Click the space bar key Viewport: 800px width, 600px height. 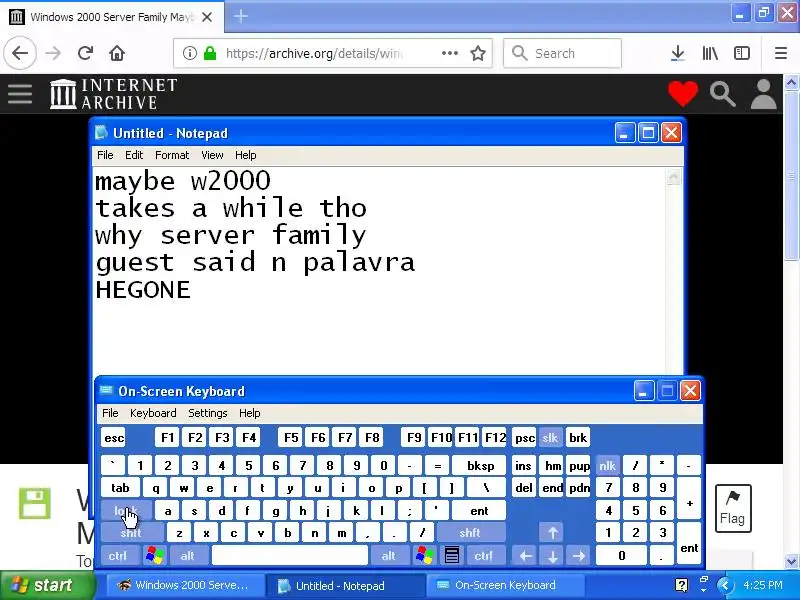point(290,555)
